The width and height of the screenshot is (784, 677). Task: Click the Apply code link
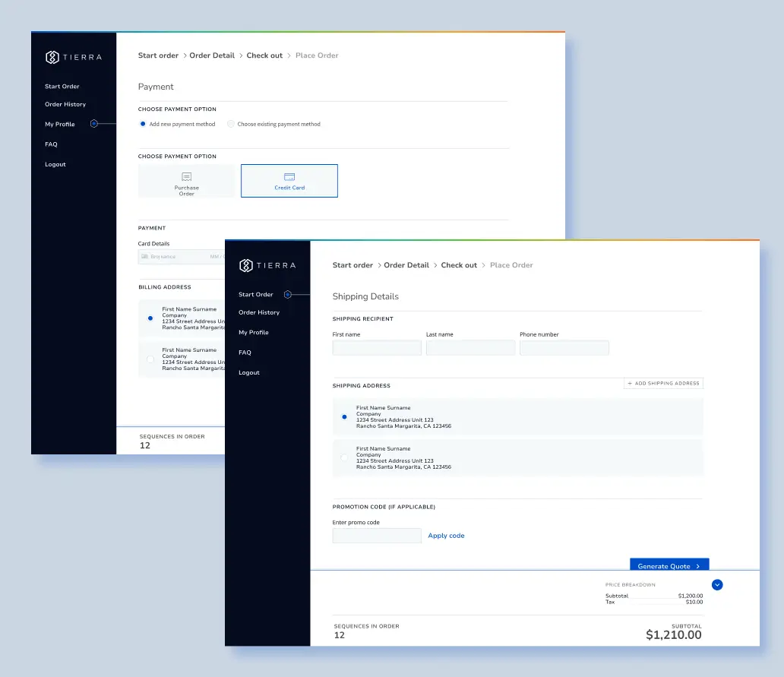pos(446,536)
